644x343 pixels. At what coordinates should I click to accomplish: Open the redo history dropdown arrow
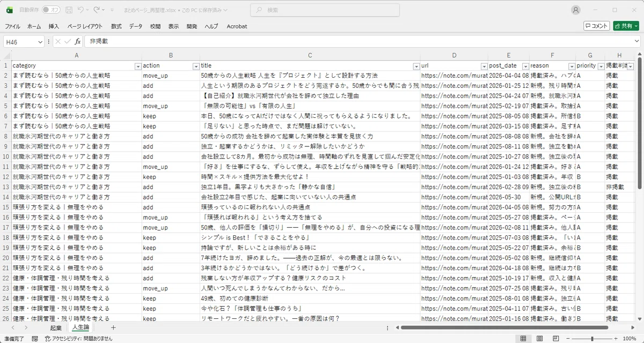coord(104,10)
